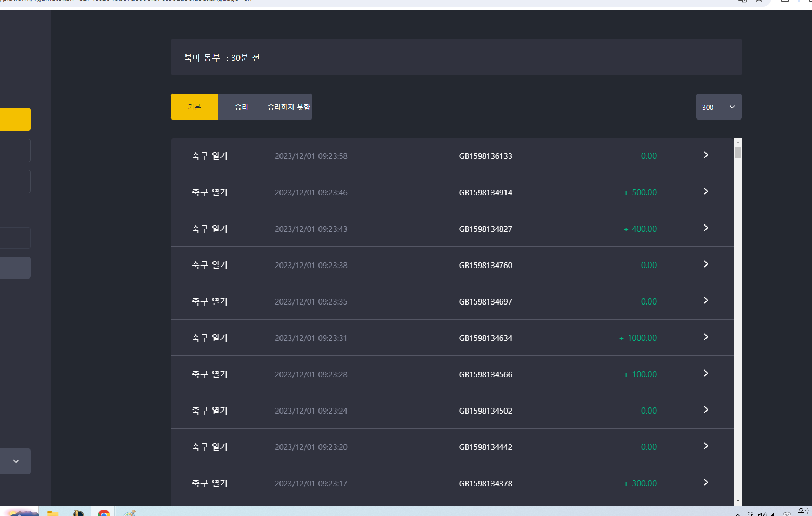Select timestamp 2023/12/01 09:23:35
812x516 pixels.
point(311,301)
